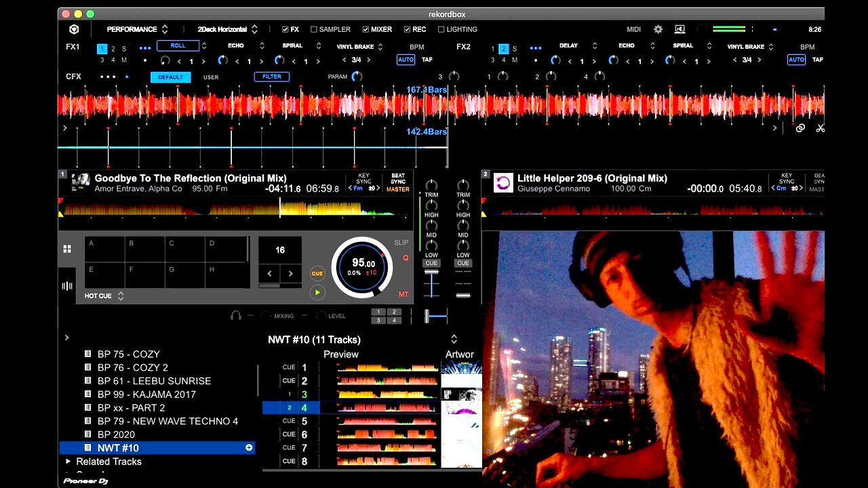Click the MIDI button
Viewport: 868px width, 488px height.
[634, 29]
